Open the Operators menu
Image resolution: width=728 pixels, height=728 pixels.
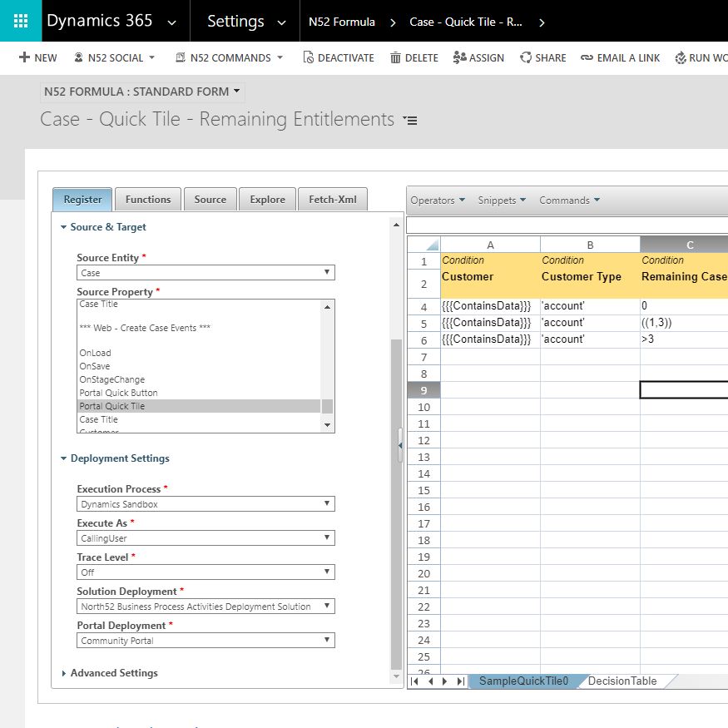click(438, 201)
